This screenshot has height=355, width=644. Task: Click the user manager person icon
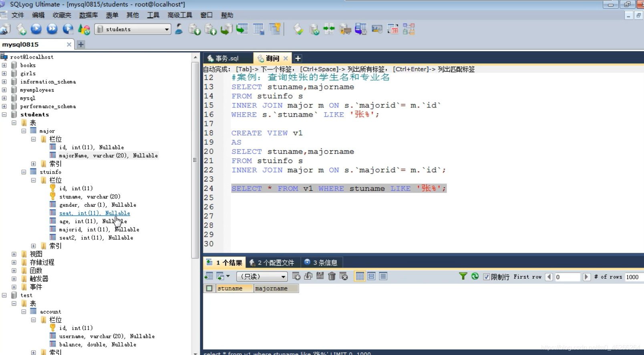pos(179,29)
